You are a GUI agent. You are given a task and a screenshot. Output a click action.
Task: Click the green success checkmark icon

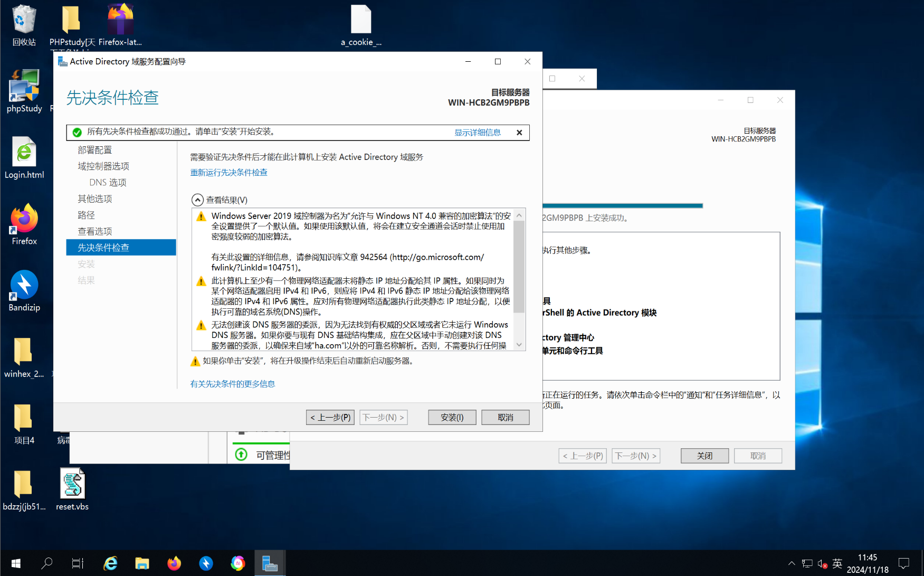point(77,133)
